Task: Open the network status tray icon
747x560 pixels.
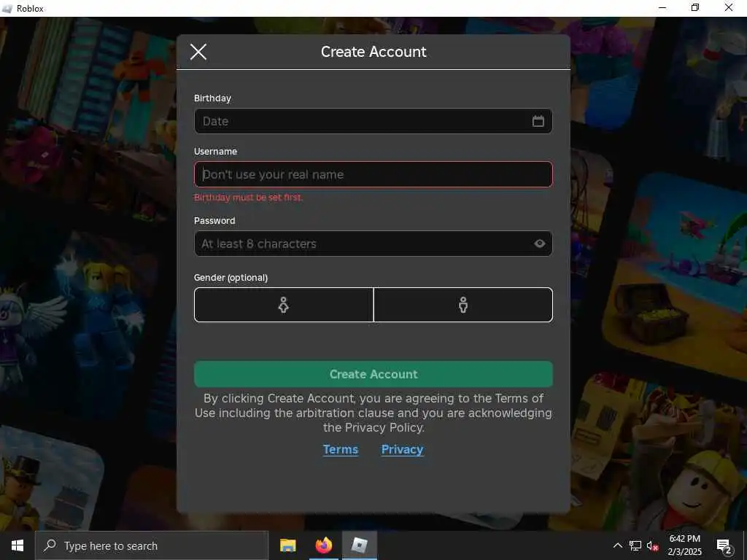Action: point(635,545)
